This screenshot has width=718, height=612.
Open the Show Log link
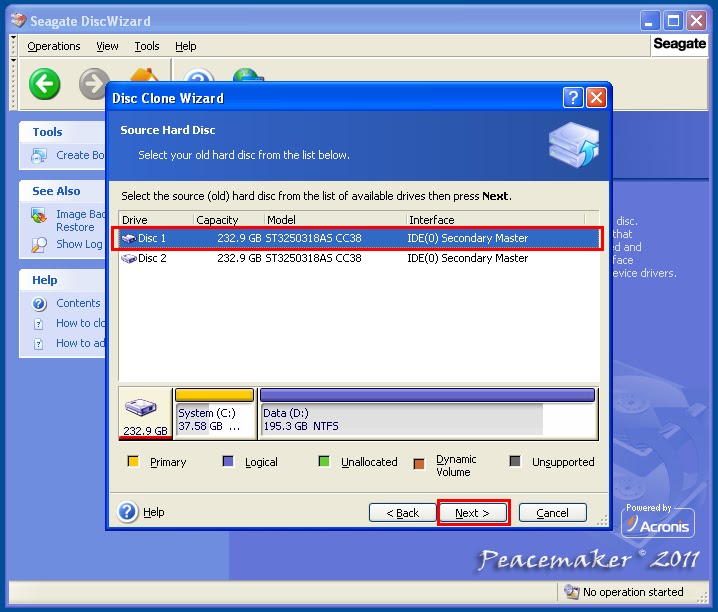79,244
